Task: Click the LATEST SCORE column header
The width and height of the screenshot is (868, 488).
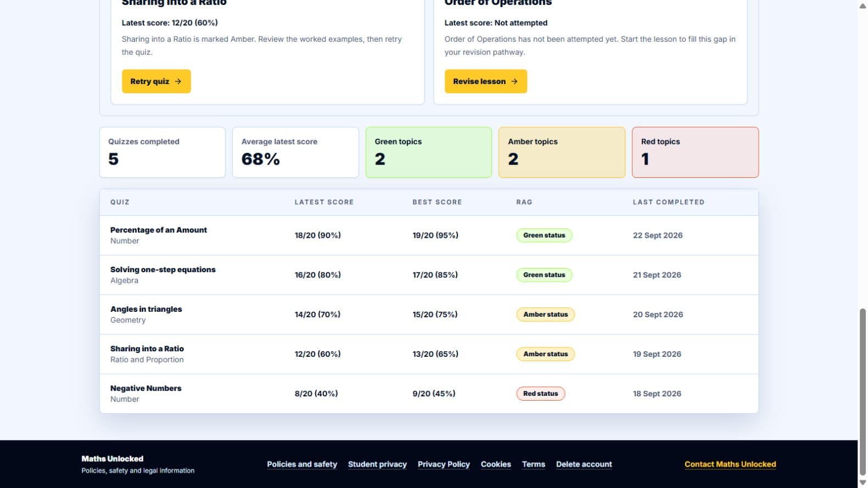Action: [x=324, y=202]
